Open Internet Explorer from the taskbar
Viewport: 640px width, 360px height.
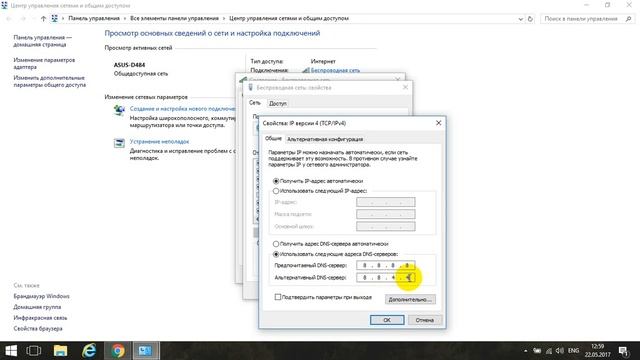89,351
